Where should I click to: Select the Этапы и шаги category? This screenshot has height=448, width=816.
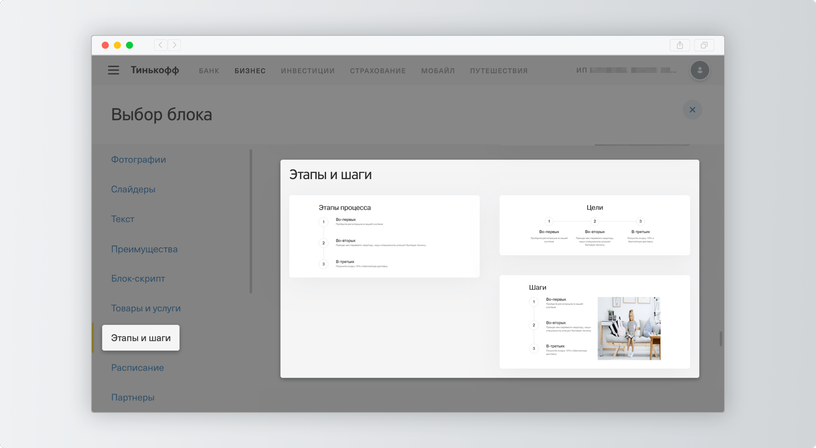141,338
